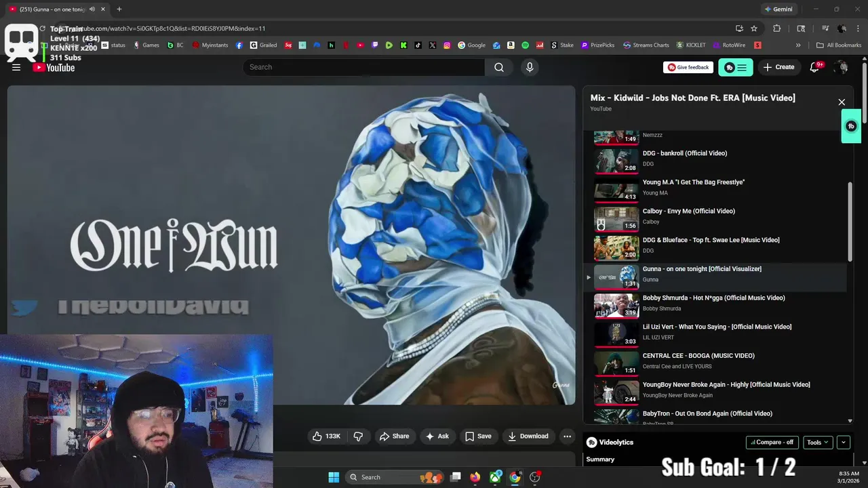This screenshot has height=488, width=868.
Task: Click the TubeBuddy side tab icon
Action: pos(851,126)
